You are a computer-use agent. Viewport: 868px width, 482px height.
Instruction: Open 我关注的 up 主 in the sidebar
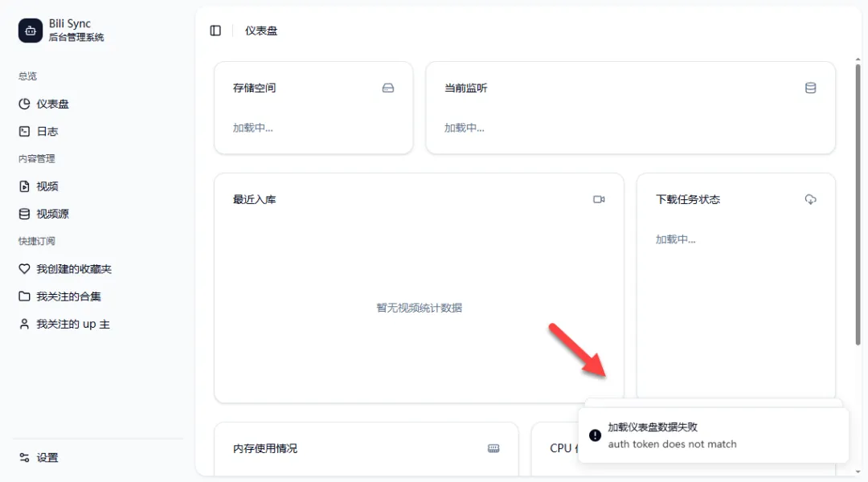click(97, 324)
